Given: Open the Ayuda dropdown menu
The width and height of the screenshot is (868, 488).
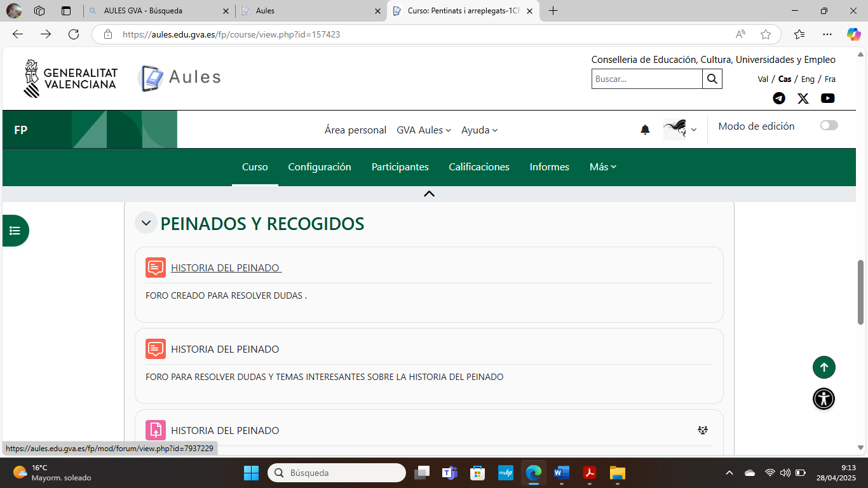Looking at the screenshot, I should [479, 130].
